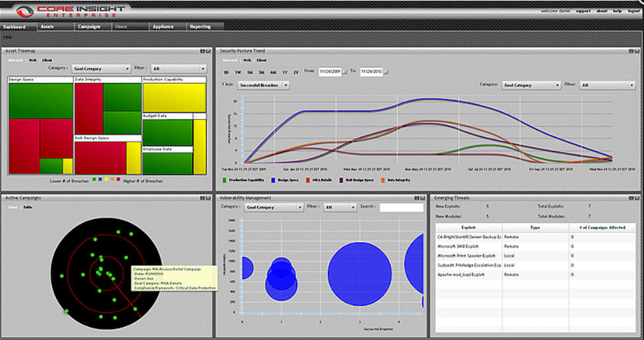Select the Microsoft SMB Exploit row

[x=535, y=247]
